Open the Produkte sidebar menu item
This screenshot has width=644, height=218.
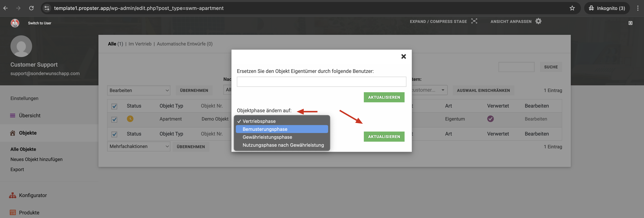(29, 212)
